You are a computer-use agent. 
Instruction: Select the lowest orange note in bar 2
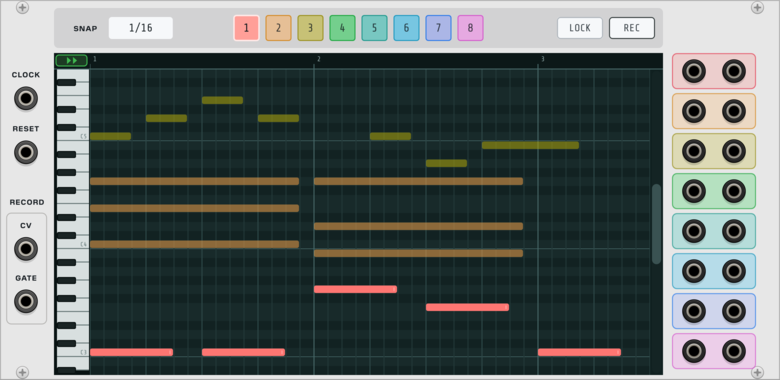pos(418,253)
